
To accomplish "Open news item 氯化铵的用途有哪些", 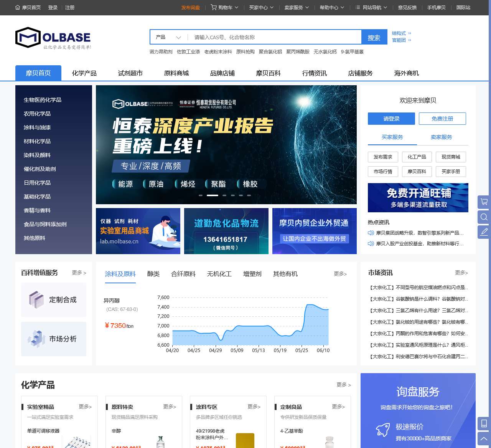I will [418, 322].
